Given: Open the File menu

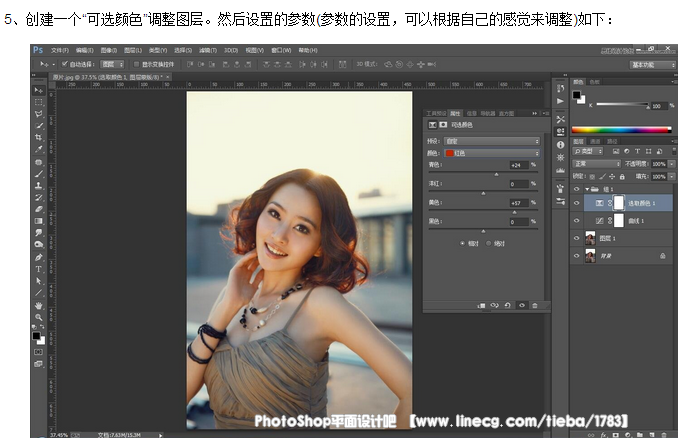Looking at the screenshot, I should coord(60,50).
